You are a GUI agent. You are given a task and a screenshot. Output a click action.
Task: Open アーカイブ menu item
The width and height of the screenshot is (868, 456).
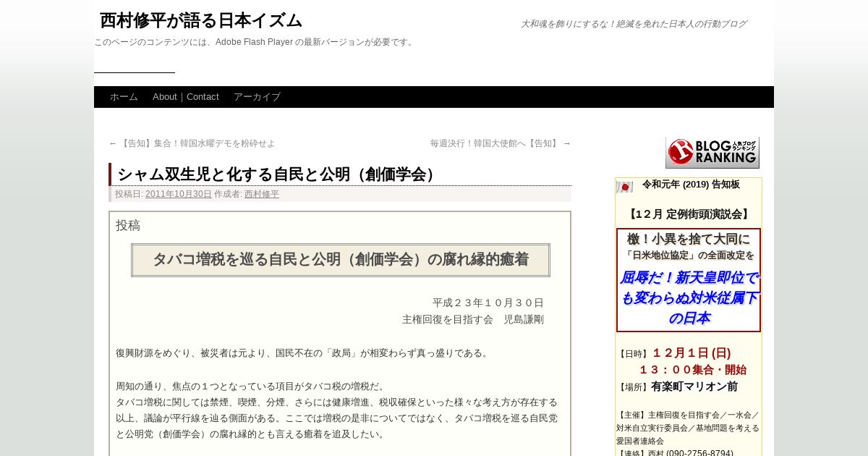[x=257, y=97]
